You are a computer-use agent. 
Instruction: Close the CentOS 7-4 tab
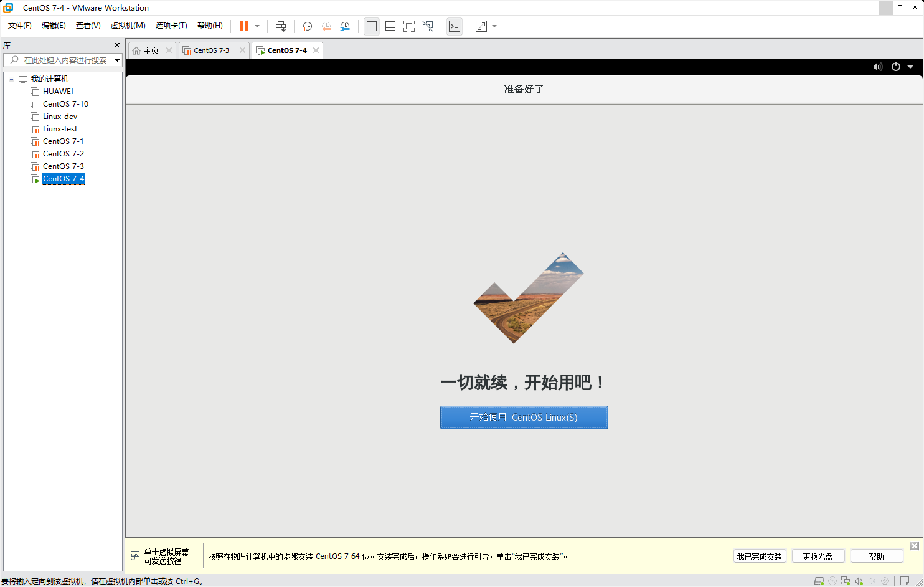(316, 50)
